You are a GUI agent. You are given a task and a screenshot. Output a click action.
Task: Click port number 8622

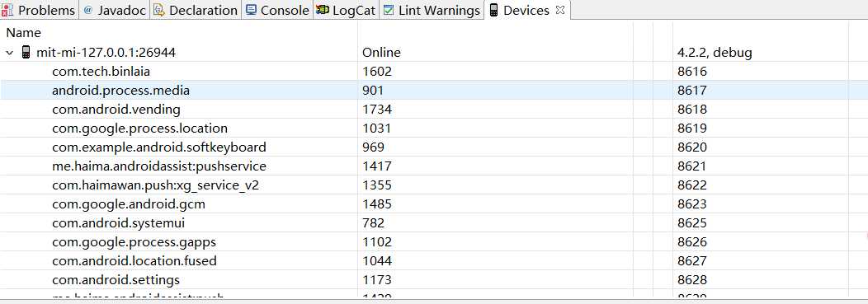point(692,185)
